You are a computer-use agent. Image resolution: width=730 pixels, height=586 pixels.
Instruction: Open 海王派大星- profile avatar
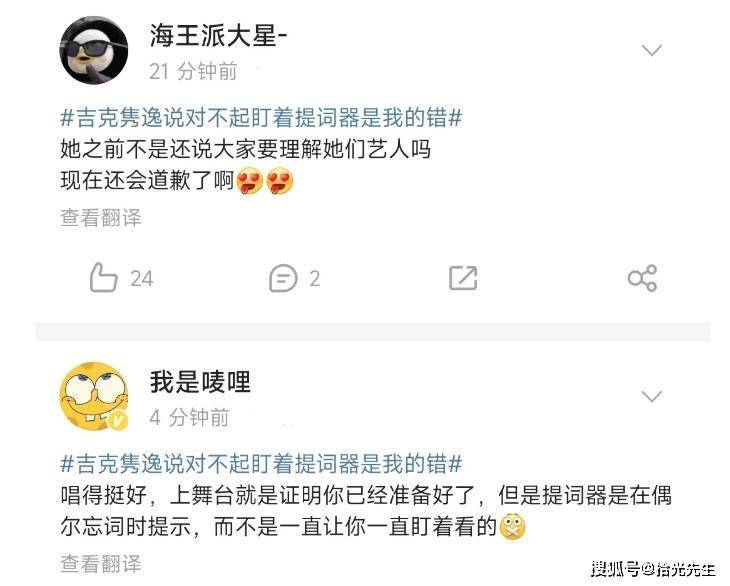(94, 51)
